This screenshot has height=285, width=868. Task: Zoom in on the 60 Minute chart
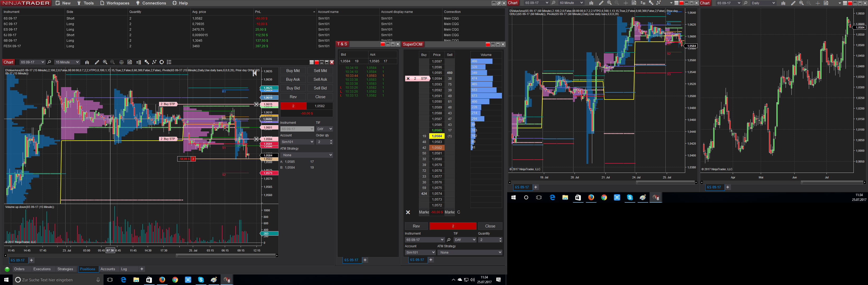tap(609, 3)
